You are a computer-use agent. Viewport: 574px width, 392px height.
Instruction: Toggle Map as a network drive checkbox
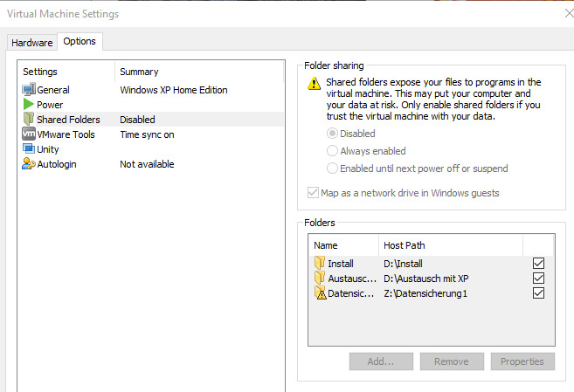(314, 193)
